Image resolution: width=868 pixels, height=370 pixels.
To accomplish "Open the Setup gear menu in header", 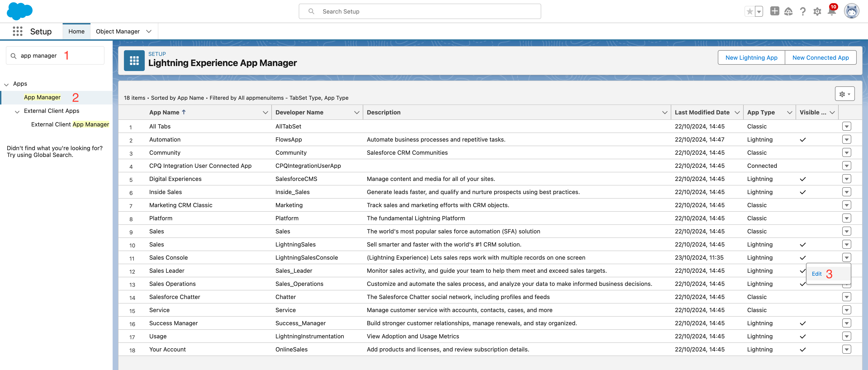I will click(x=817, y=12).
